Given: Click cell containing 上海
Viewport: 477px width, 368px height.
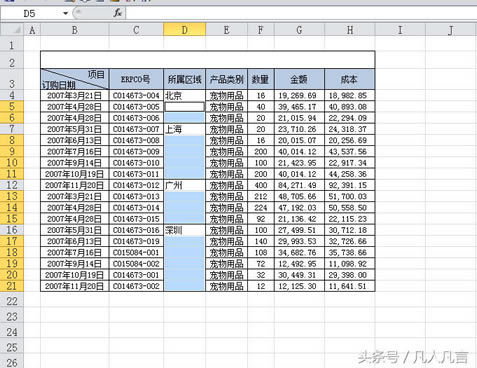Looking at the screenshot, I should point(184,129).
